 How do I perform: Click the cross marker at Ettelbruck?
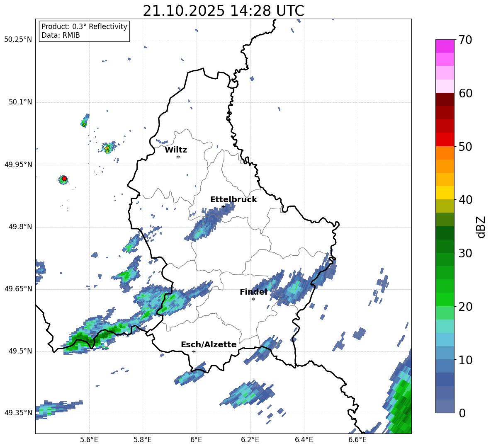(x=223, y=206)
